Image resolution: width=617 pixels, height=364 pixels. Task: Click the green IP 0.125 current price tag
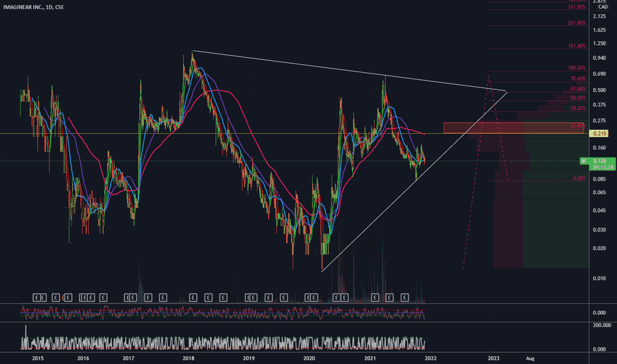pos(598,161)
